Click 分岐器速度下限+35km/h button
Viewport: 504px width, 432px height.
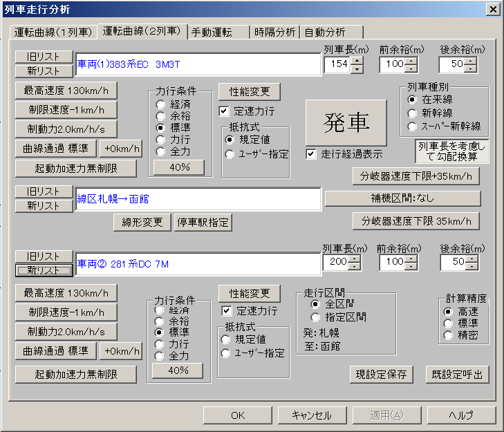pyautogui.click(x=416, y=176)
